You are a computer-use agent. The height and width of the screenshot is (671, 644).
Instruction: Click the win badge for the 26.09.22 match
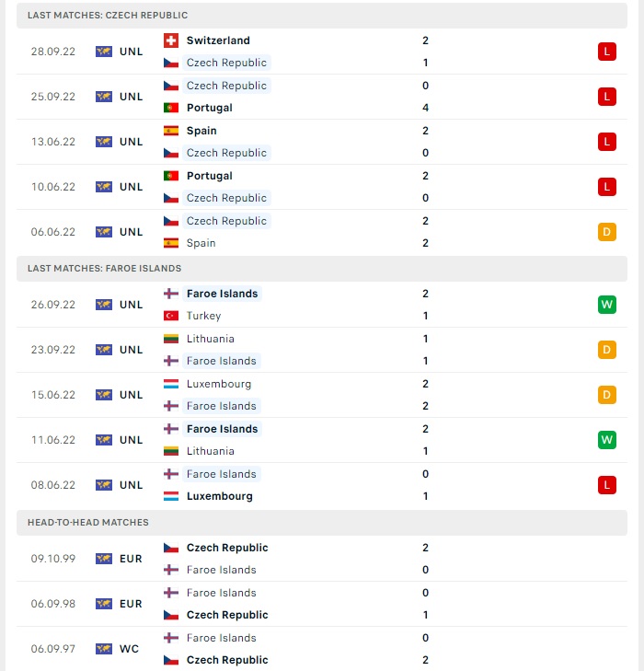607,305
